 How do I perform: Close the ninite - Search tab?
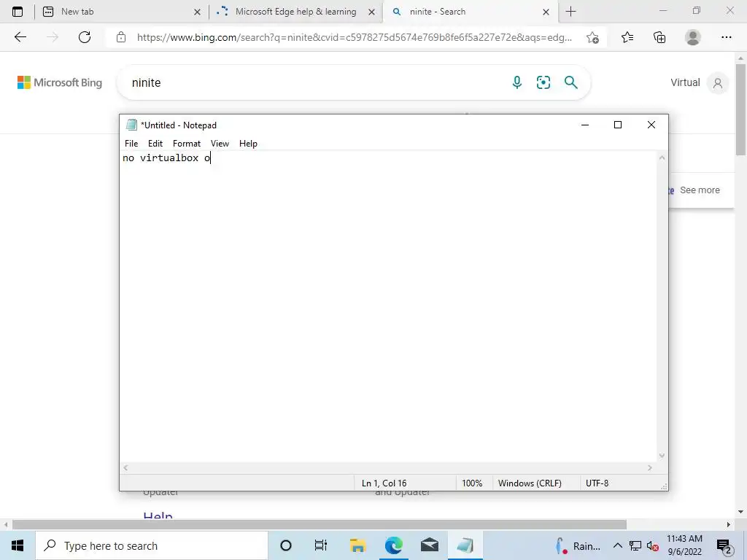pyautogui.click(x=546, y=12)
